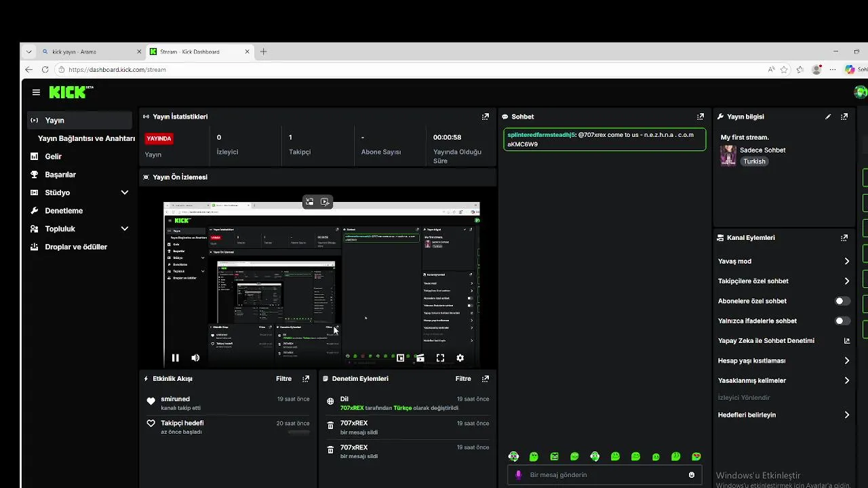Image resolution: width=868 pixels, height=488 pixels.
Task: Mute the stream preview volume
Action: (195, 358)
